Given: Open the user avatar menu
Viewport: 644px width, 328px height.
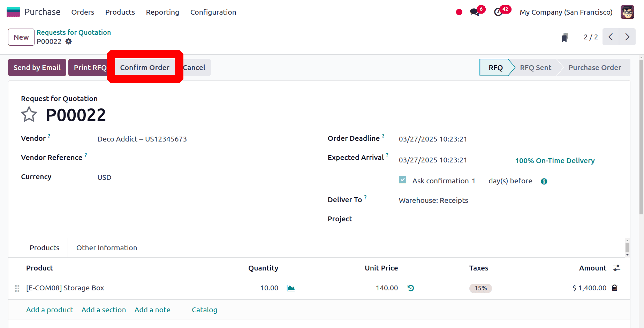Looking at the screenshot, I should pos(627,12).
